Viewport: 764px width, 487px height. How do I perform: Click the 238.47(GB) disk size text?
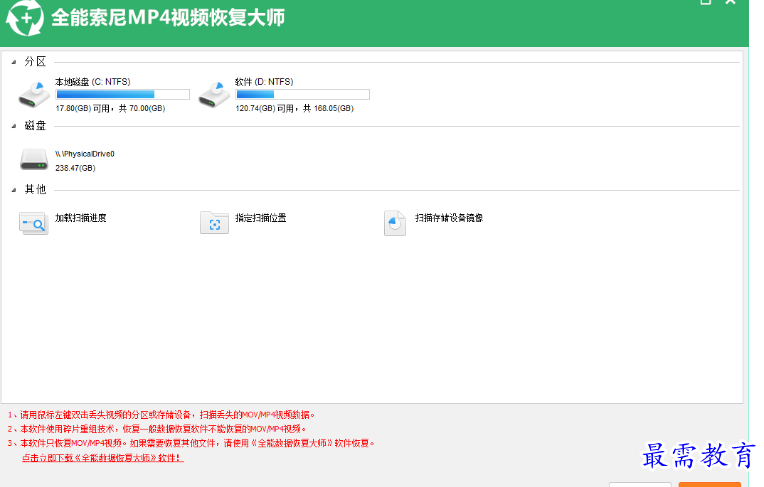click(76, 168)
